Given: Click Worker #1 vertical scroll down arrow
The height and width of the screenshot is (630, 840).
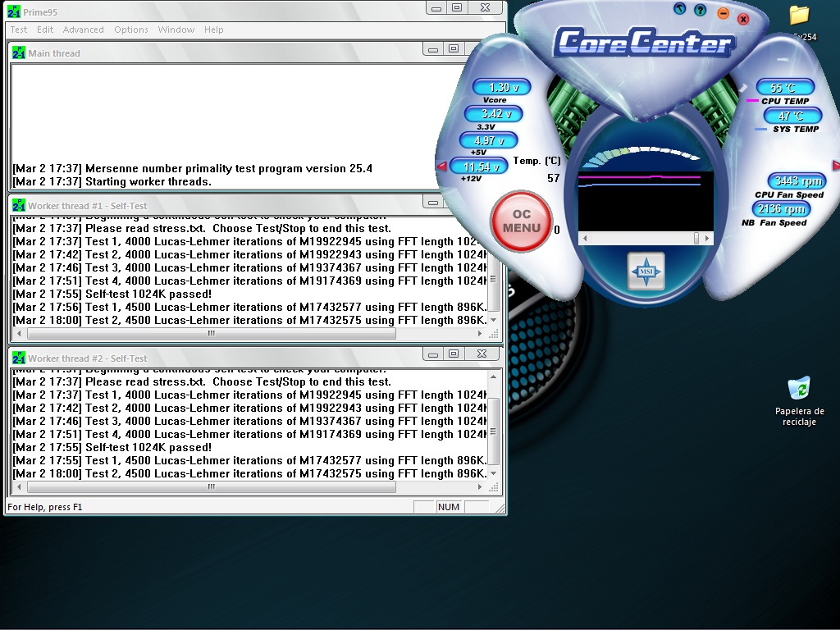Looking at the screenshot, I should (x=493, y=320).
